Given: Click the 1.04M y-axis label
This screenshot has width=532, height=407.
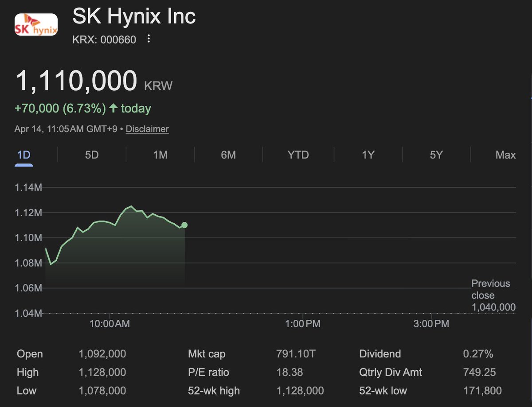Looking at the screenshot, I should (28, 313).
